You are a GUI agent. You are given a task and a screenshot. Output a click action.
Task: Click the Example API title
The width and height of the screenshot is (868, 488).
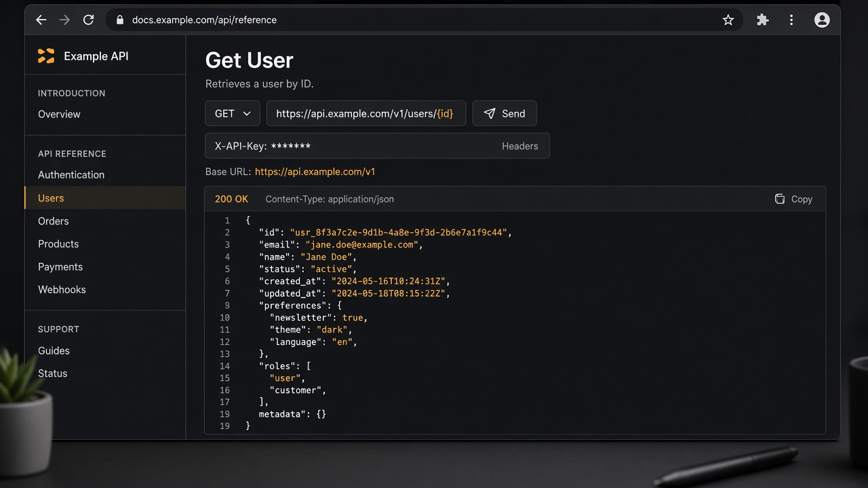(x=96, y=56)
